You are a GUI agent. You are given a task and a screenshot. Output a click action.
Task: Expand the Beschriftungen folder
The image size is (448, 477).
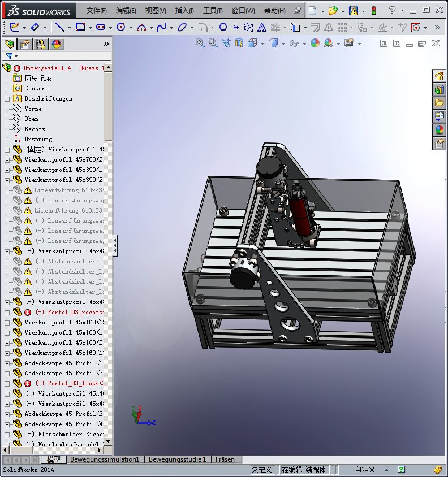(x=7, y=99)
